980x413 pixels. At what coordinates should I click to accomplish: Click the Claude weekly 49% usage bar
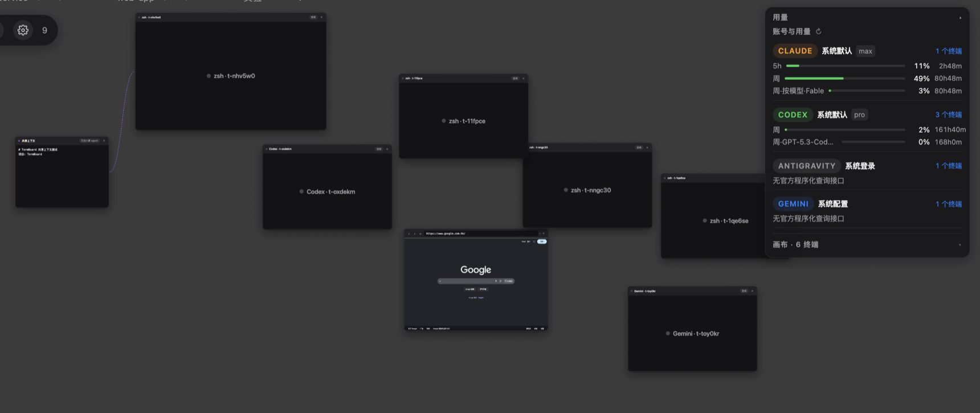[845, 79]
